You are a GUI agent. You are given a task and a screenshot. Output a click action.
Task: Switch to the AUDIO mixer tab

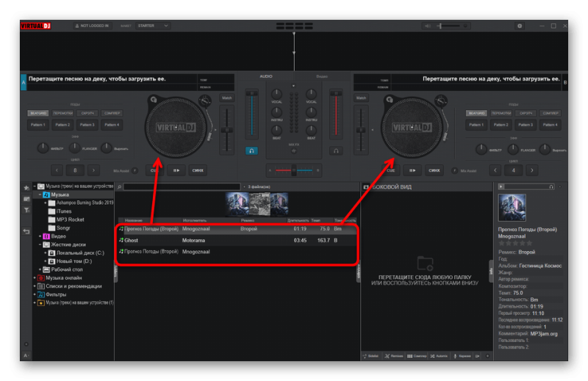coord(266,76)
